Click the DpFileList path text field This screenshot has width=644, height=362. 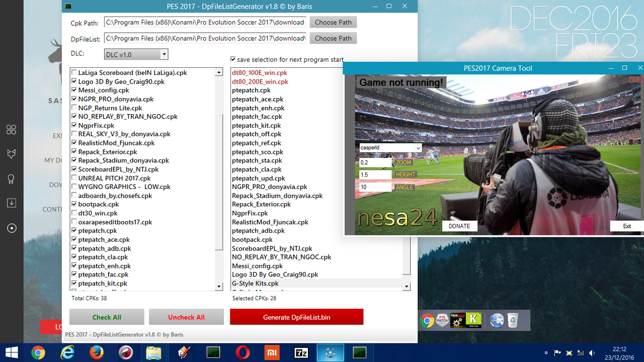pos(205,38)
